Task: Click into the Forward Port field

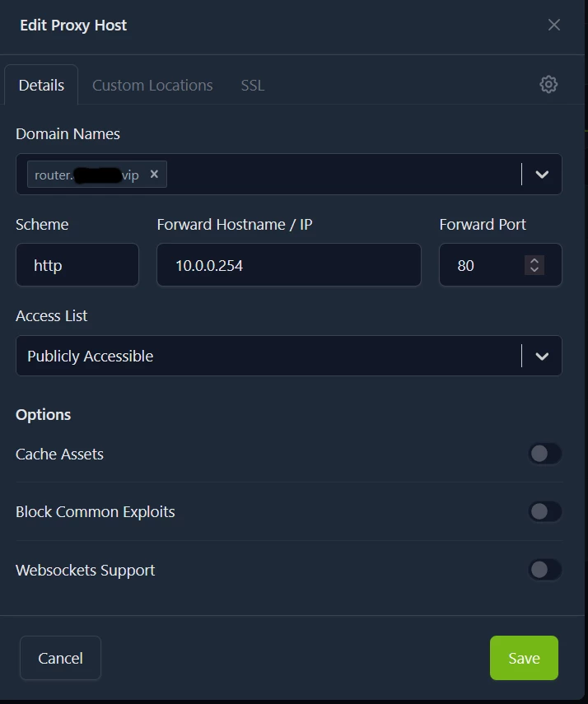Action: pyautogui.click(x=482, y=265)
